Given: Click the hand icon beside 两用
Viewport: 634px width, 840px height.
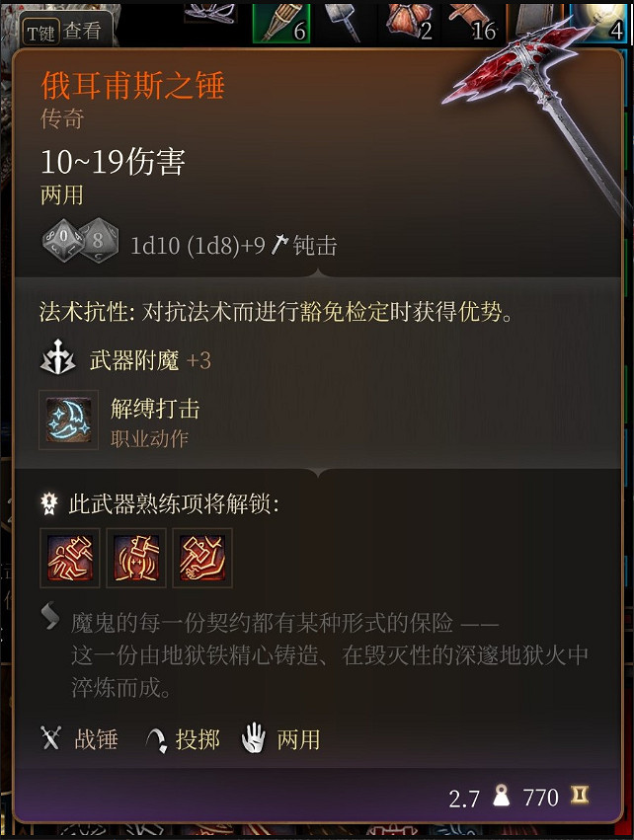Looking at the screenshot, I should (254, 738).
